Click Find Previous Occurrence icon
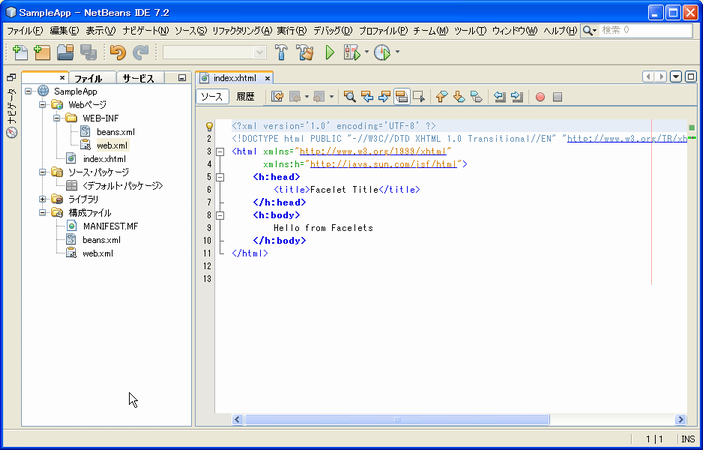 (367, 97)
